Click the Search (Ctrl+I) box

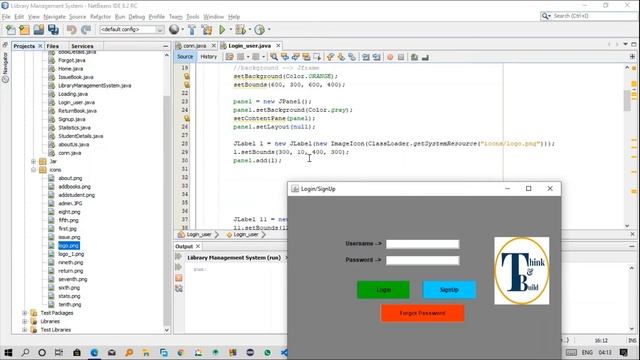pyautogui.click(x=589, y=16)
